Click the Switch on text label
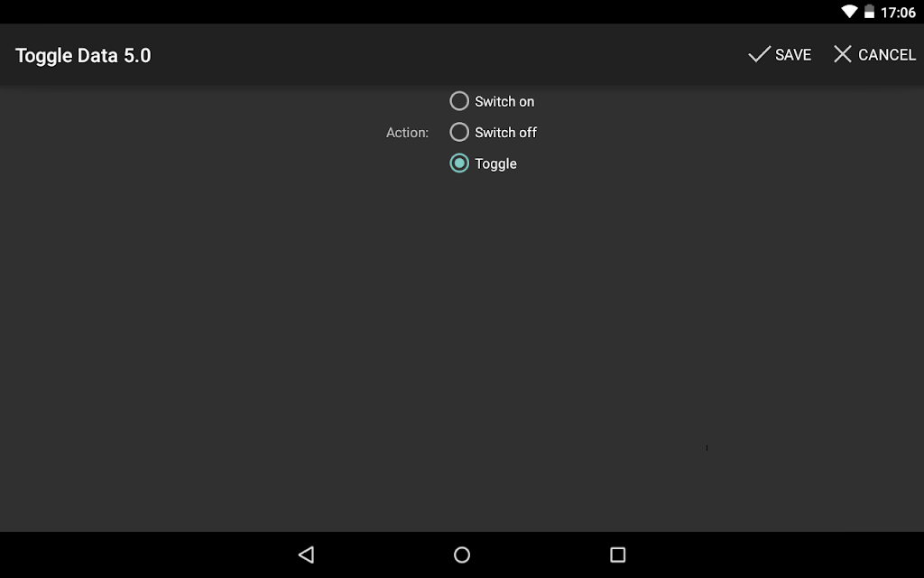The width and height of the screenshot is (924, 578). point(504,101)
